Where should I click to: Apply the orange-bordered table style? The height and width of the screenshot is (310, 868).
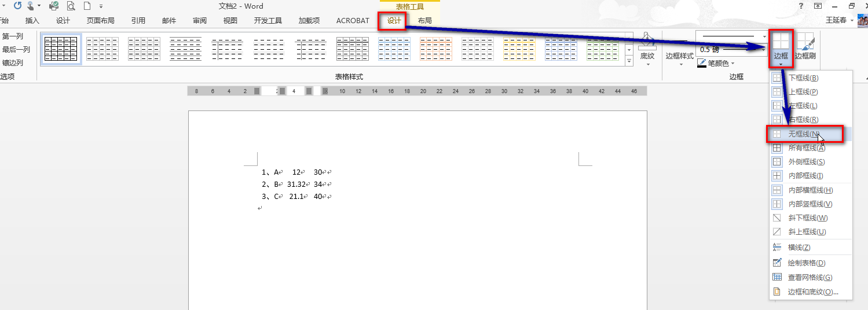(x=435, y=49)
